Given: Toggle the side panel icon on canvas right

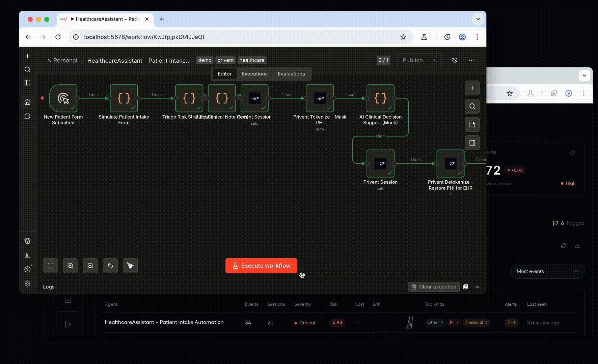Looking at the screenshot, I should tap(472, 143).
